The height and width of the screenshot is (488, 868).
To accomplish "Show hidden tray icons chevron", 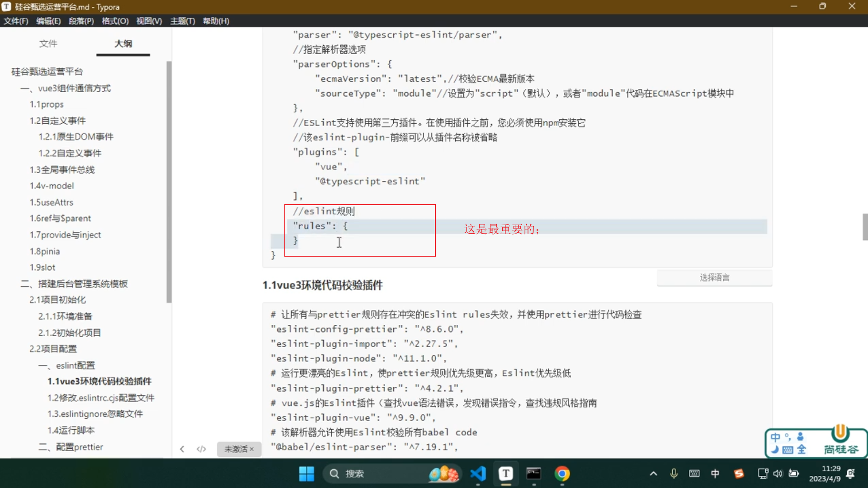I will click(653, 474).
